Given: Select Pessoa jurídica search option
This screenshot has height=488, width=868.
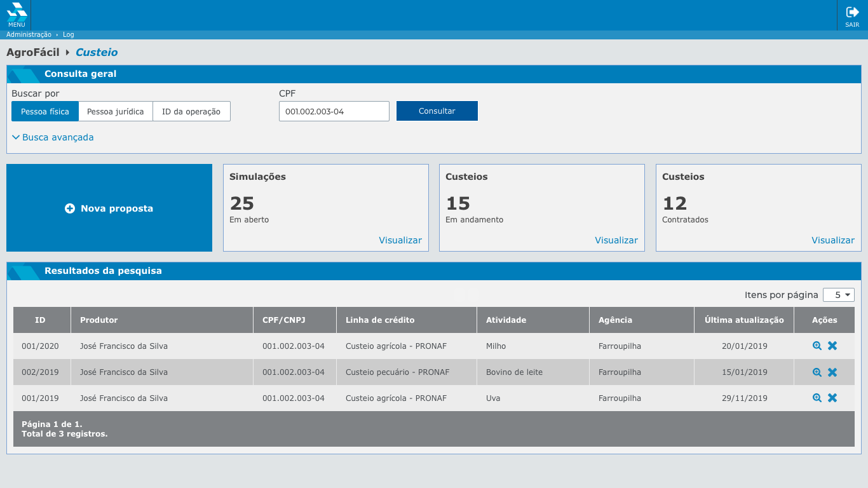Looking at the screenshot, I should click(x=116, y=111).
